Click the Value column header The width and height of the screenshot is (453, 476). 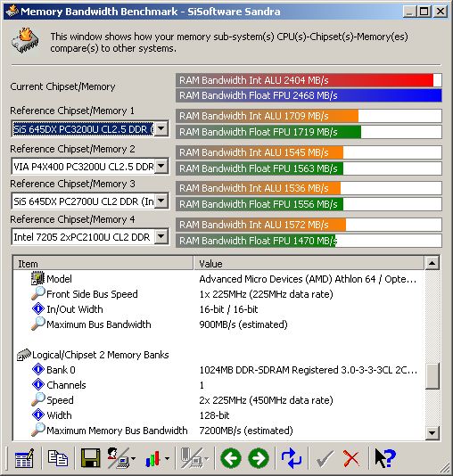click(x=309, y=263)
